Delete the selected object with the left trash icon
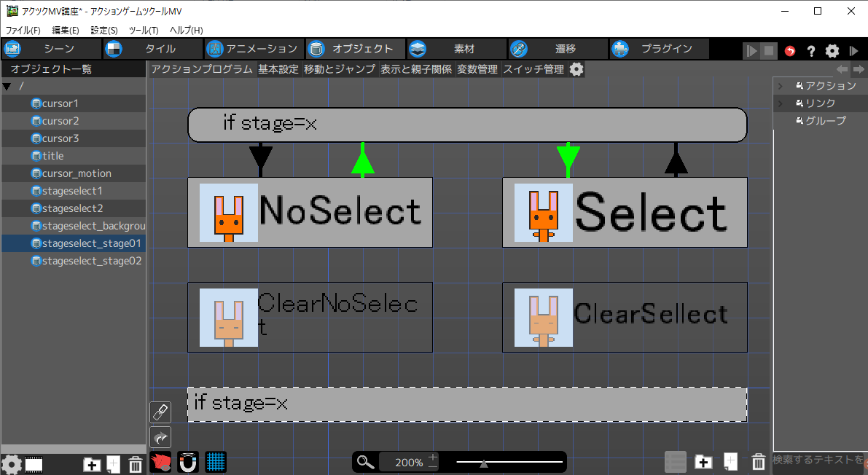Viewport: 868px width, 475px height. pos(136,464)
